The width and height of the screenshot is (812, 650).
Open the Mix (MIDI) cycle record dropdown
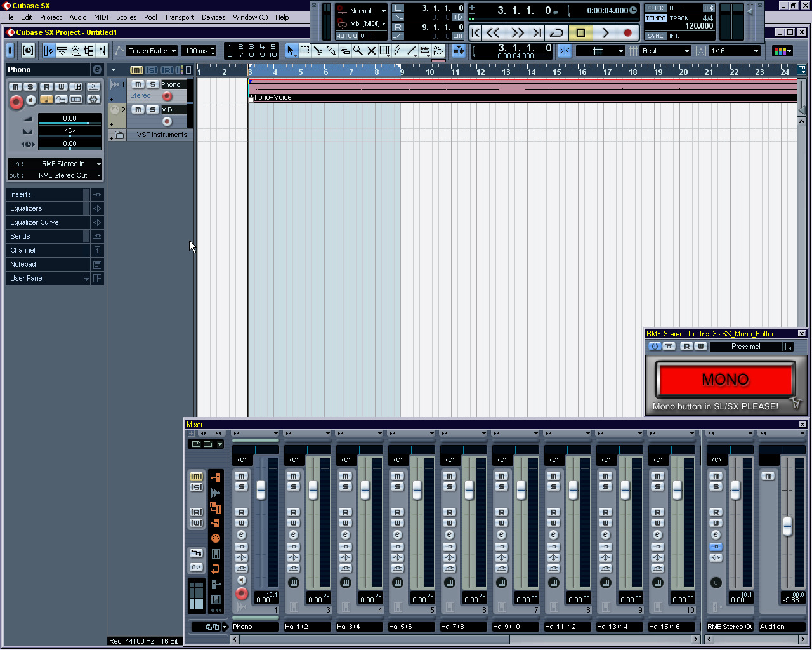(362, 23)
